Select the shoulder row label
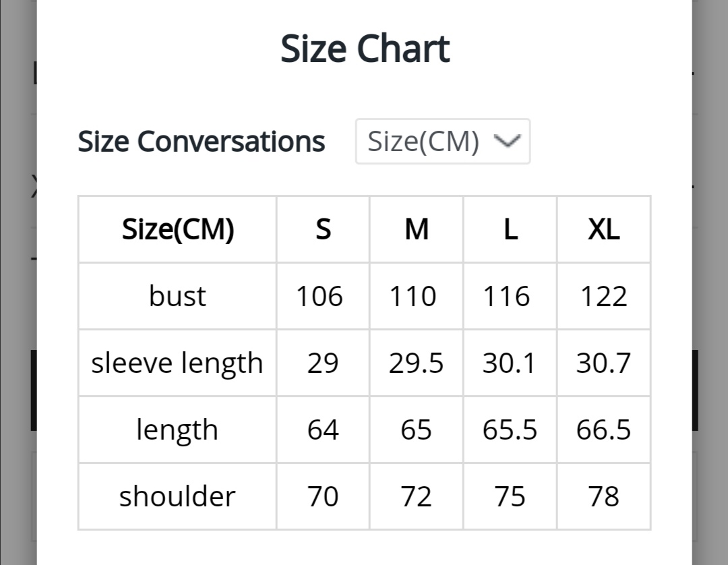Screen dimensions: 728x565 coord(177,497)
